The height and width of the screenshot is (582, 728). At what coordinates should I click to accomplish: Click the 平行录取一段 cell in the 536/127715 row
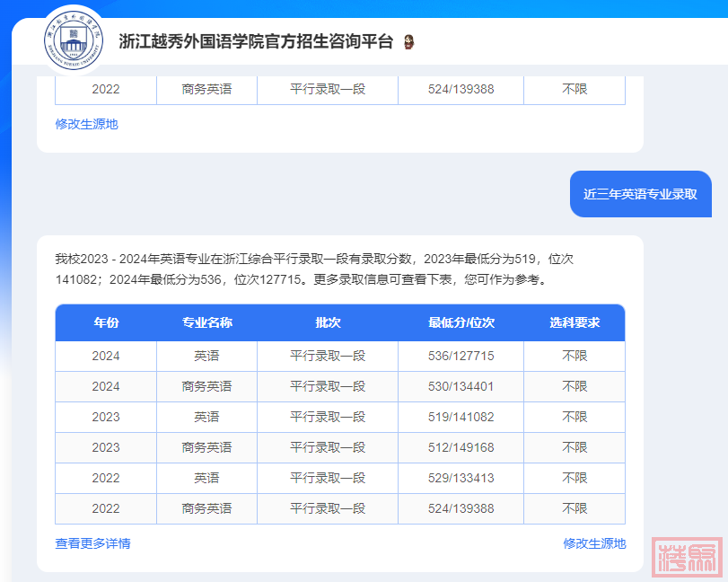click(x=328, y=357)
